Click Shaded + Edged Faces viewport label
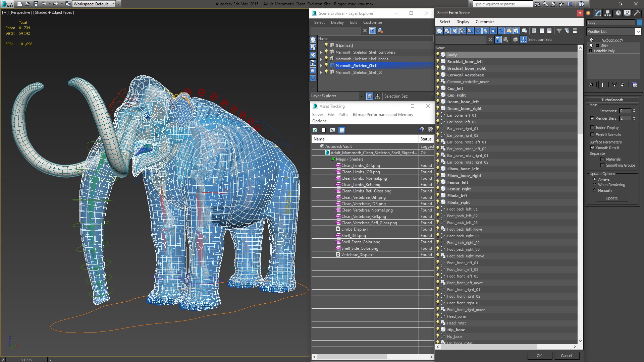The width and height of the screenshot is (644, 362). coord(54,12)
